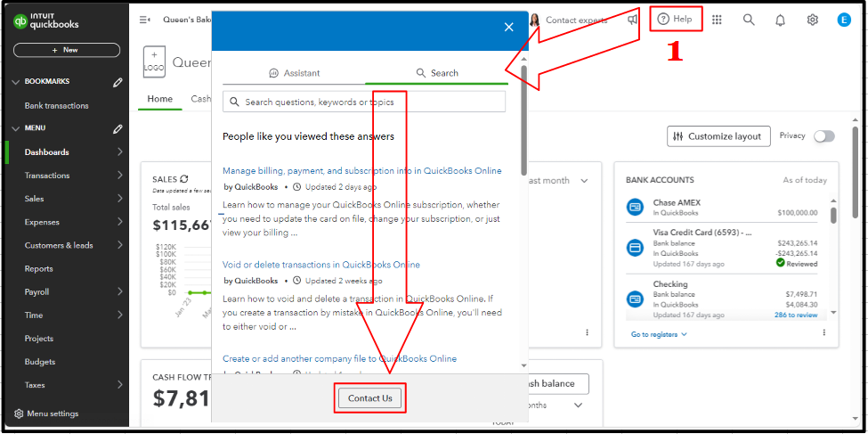Image resolution: width=868 pixels, height=434 pixels.
Task: Open Reports in the sidebar
Action: click(x=39, y=269)
